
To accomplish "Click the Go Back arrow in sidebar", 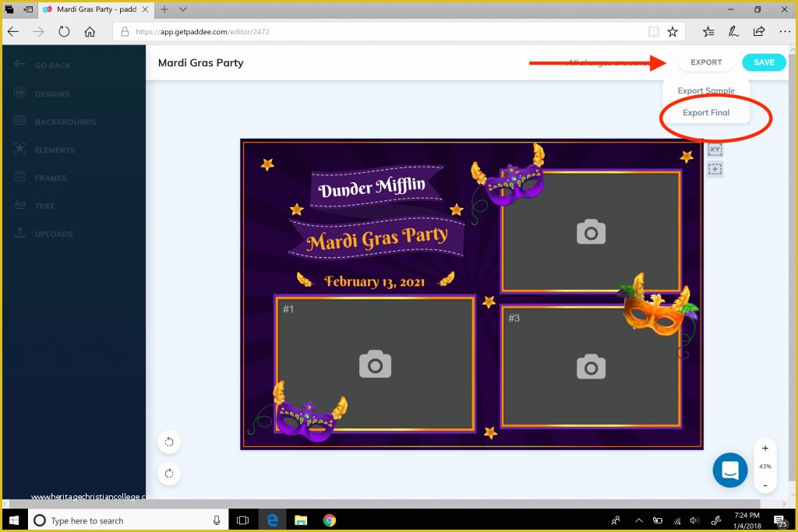I will click(19, 64).
